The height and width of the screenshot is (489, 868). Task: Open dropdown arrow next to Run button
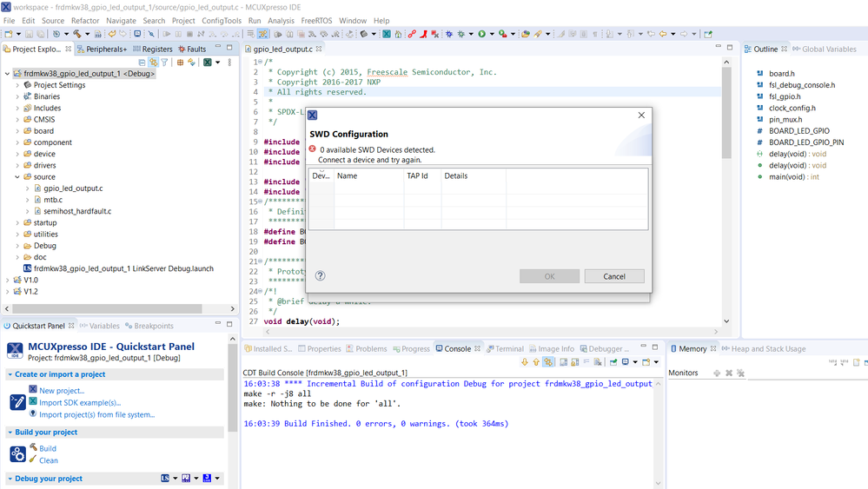click(x=492, y=34)
